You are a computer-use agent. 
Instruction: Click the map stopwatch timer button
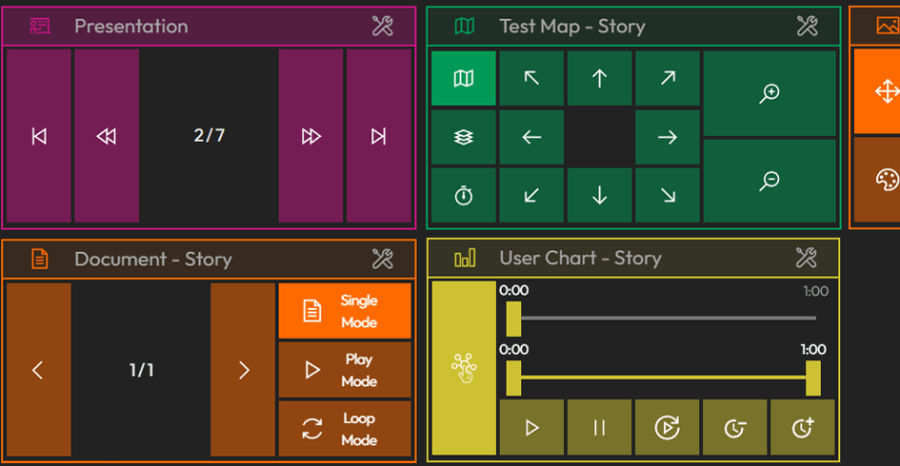(x=464, y=195)
